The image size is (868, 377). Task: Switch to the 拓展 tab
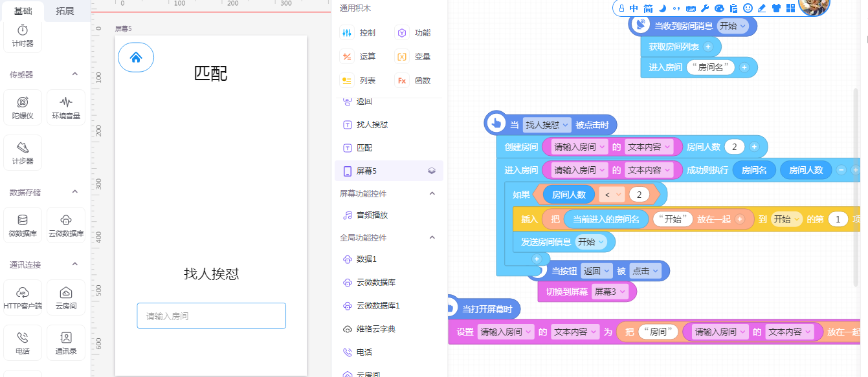tap(65, 10)
